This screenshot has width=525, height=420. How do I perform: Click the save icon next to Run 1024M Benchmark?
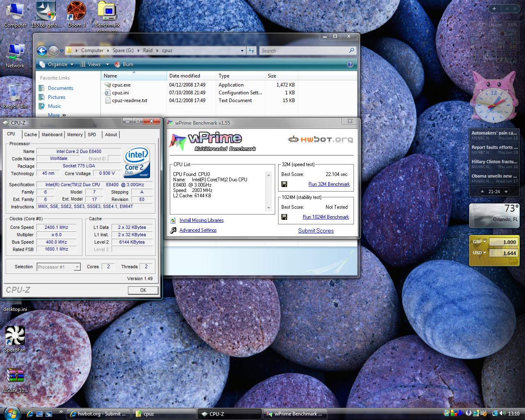pos(284,217)
